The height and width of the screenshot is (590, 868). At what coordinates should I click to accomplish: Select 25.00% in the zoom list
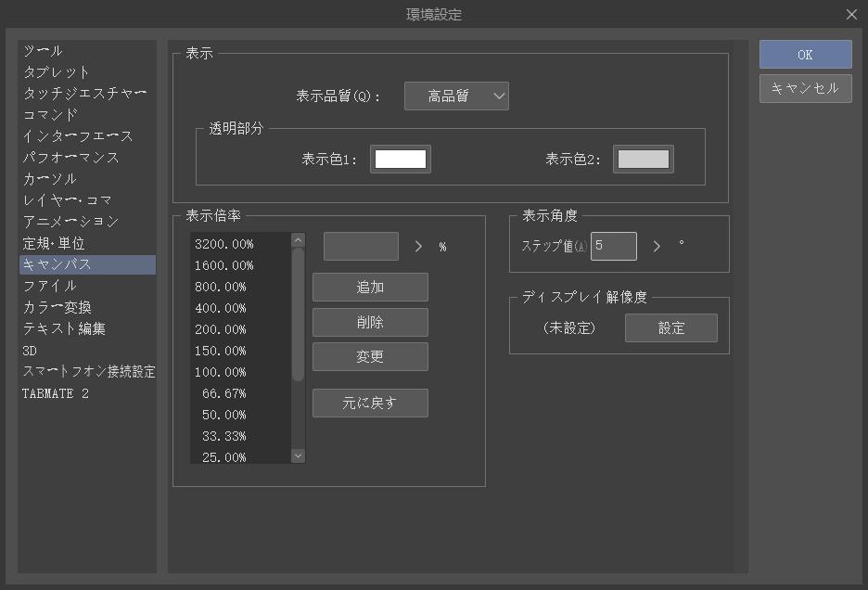click(240, 456)
